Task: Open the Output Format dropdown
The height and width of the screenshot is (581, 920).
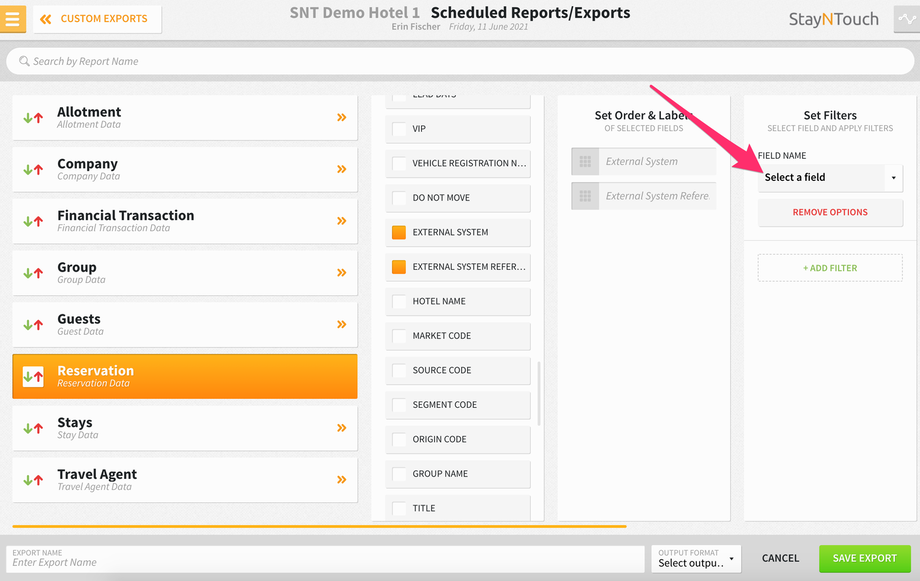Action: pos(696,559)
